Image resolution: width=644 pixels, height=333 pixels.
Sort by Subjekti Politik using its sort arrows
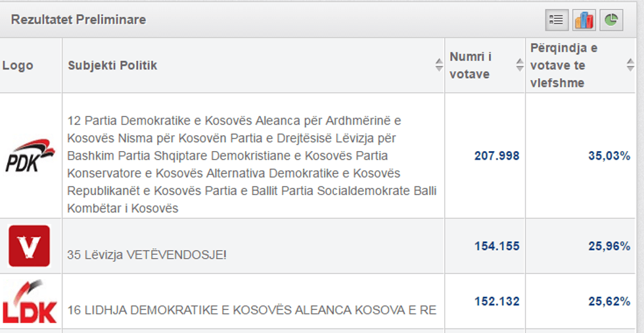[x=439, y=65]
